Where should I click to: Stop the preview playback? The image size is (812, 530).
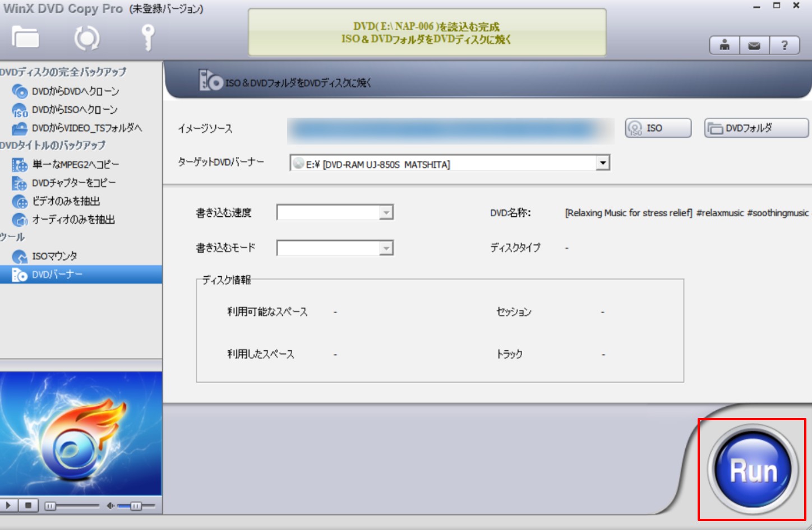[28, 506]
